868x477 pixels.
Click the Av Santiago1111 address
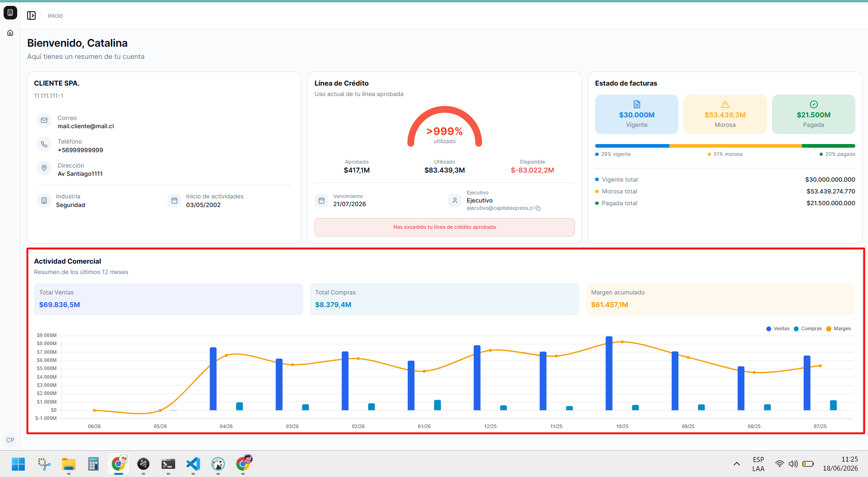click(80, 174)
